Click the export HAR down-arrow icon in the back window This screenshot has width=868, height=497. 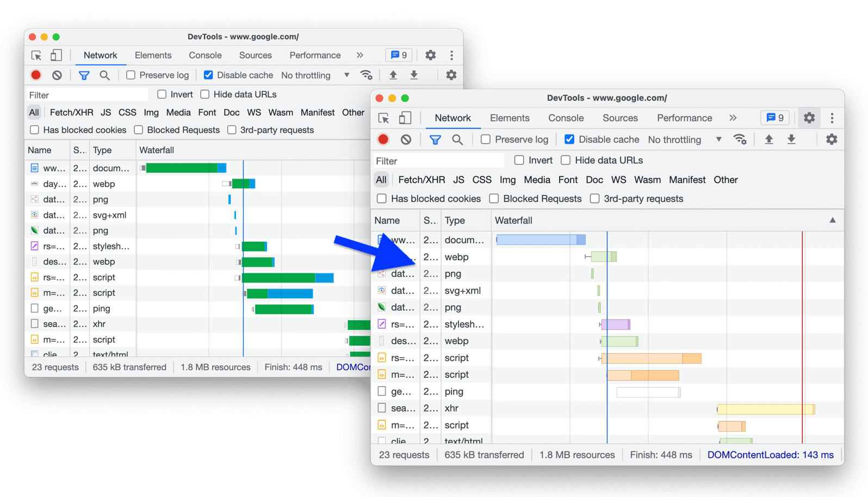click(414, 75)
